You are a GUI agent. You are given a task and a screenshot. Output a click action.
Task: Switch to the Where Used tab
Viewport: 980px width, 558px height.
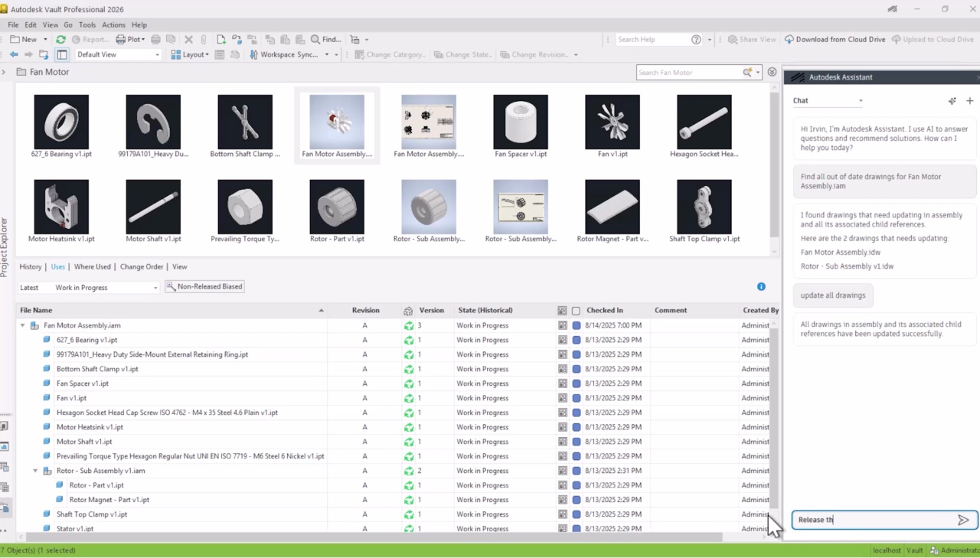coord(93,267)
